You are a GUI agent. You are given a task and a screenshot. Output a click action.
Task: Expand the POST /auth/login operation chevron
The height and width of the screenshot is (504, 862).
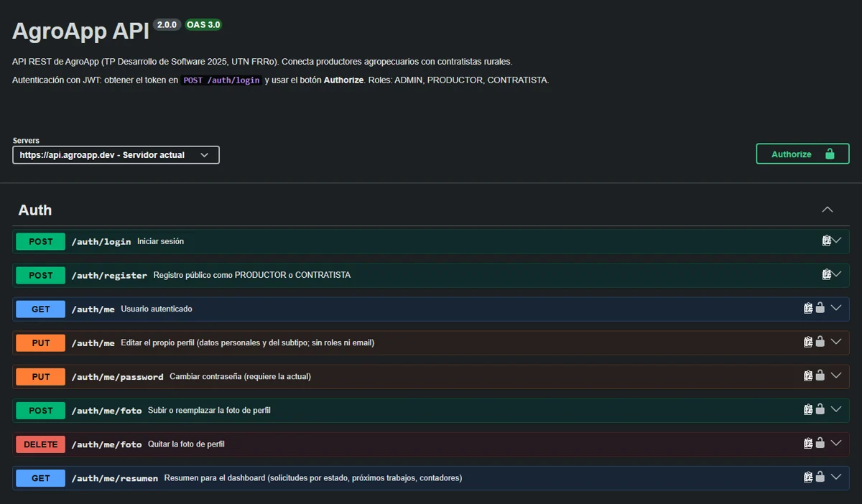tap(837, 241)
